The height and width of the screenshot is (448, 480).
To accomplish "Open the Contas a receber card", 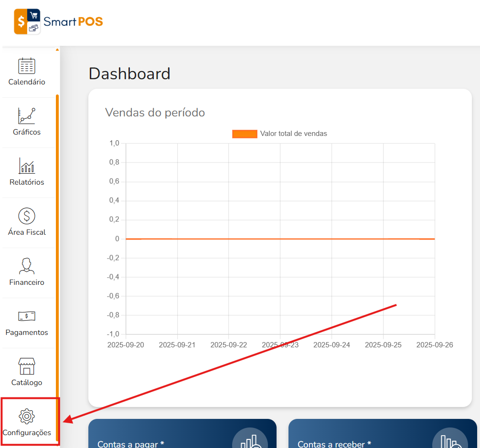I will 383,434.
